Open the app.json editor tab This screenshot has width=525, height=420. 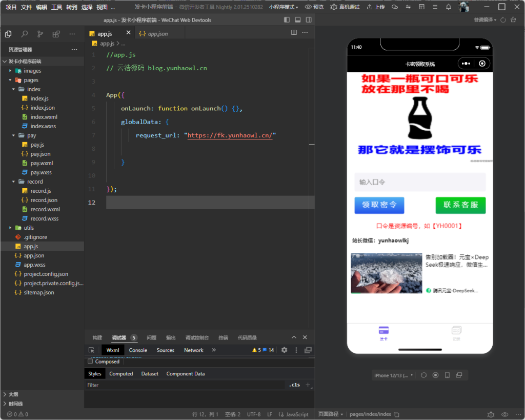157,34
